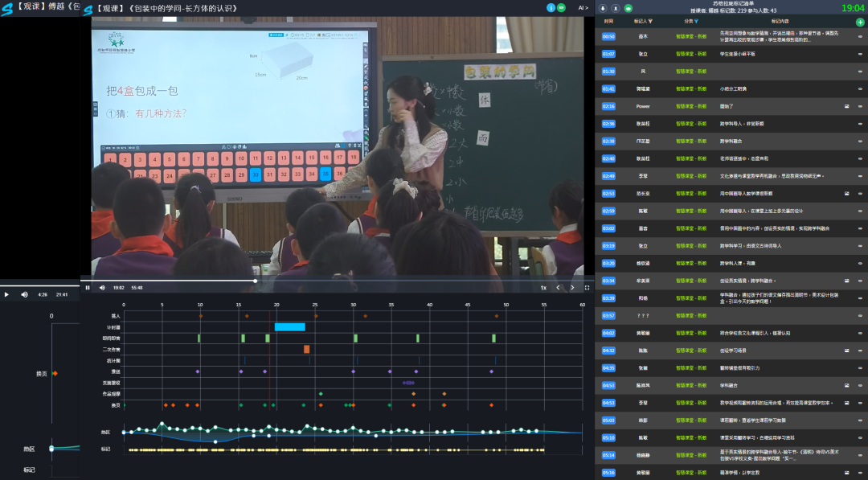Screen dimensions: 868x480
Task: Play the left background video
Action: [x=7, y=294]
